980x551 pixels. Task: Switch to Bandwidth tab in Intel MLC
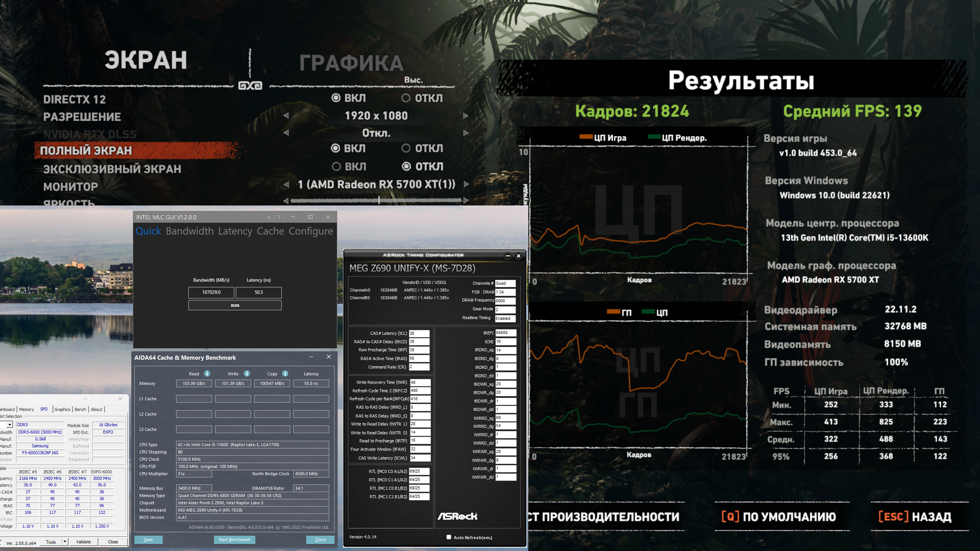tap(189, 231)
